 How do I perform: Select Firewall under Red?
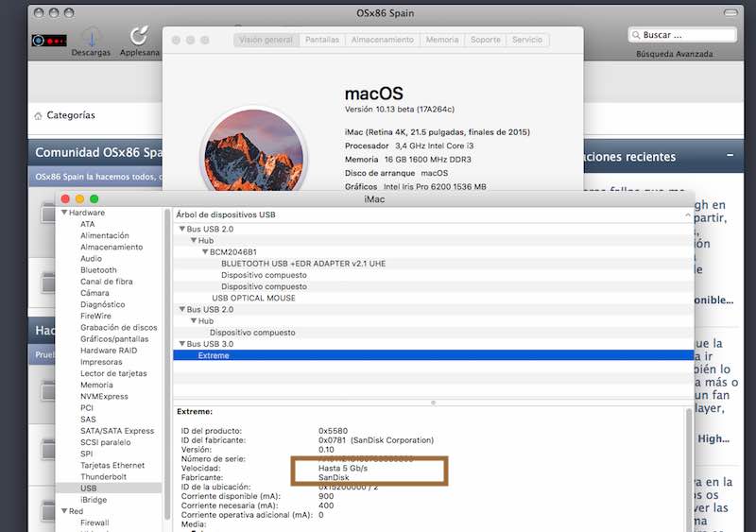click(94, 523)
